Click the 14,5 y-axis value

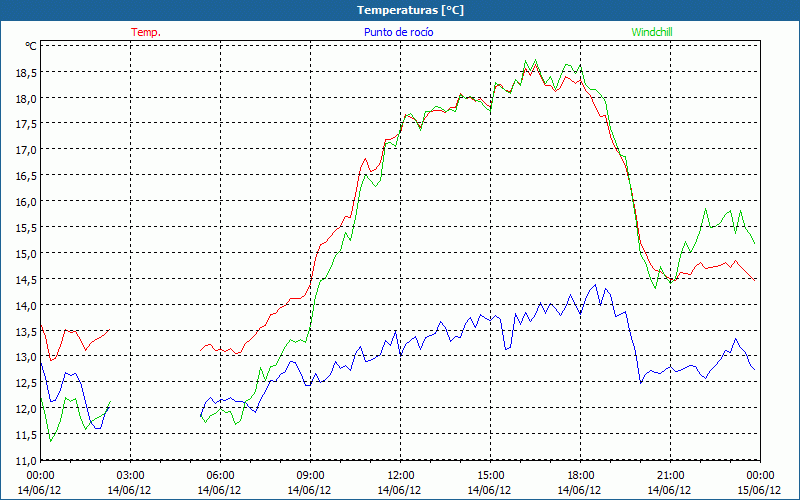coord(26,280)
